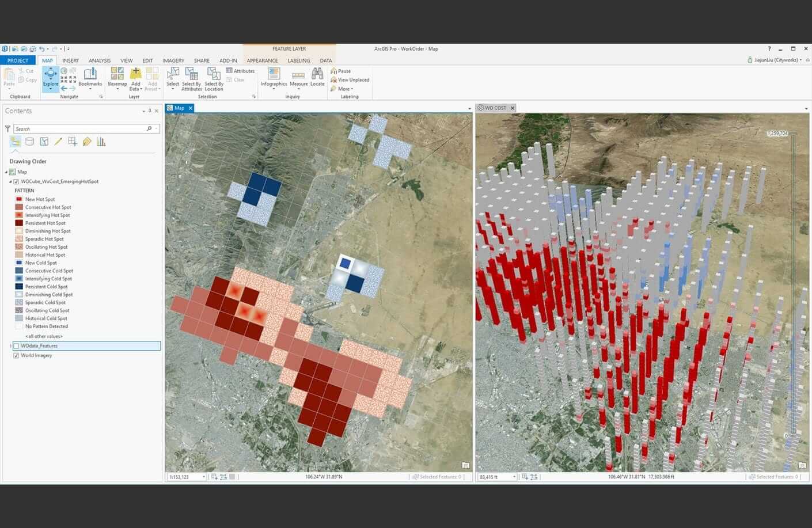This screenshot has height=528, width=812.
Task: Click the save project icon in title bar
Action: tap(33, 49)
